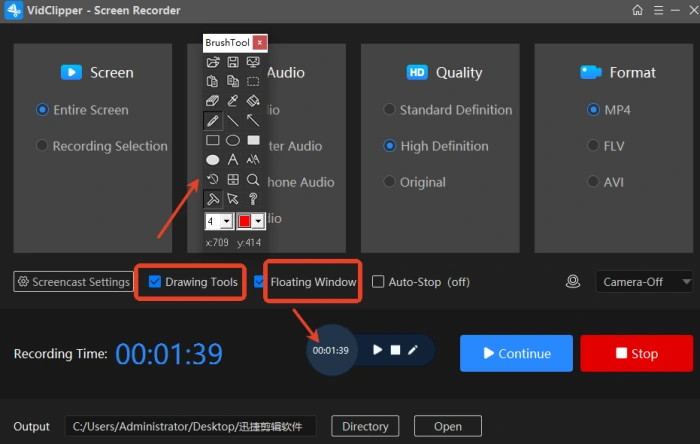Click the home icon in title bar
This screenshot has width=700, height=444.
638,10
